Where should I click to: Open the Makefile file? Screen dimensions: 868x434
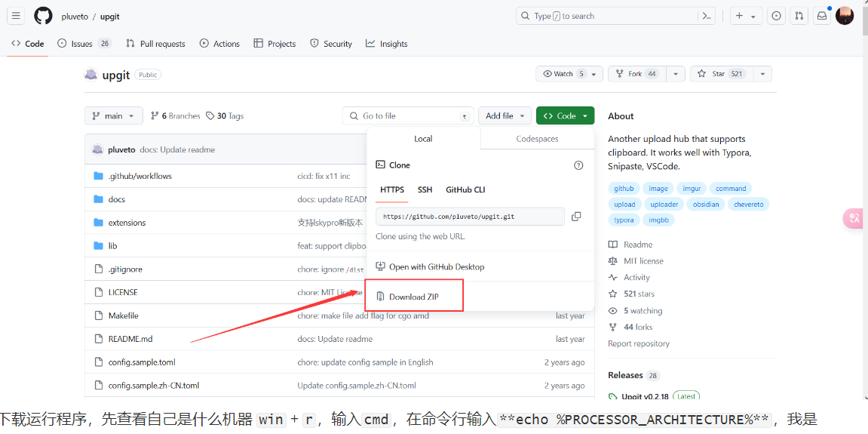tap(124, 316)
